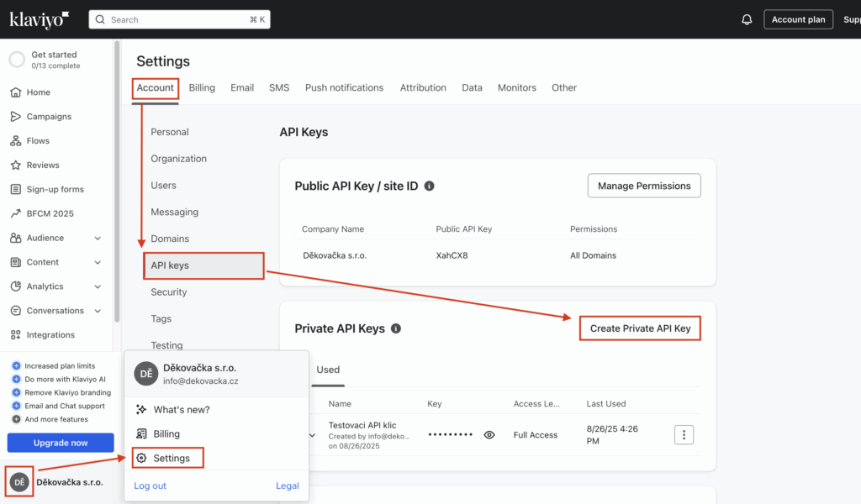Switch to the Account settings tab
This screenshot has height=504, width=861.
pos(155,87)
